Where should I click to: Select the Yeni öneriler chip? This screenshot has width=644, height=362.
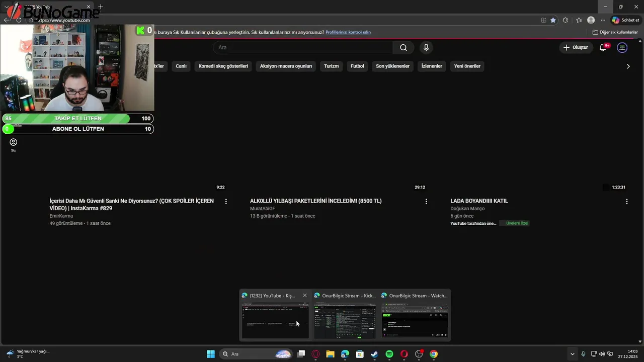click(x=467, y=66)
